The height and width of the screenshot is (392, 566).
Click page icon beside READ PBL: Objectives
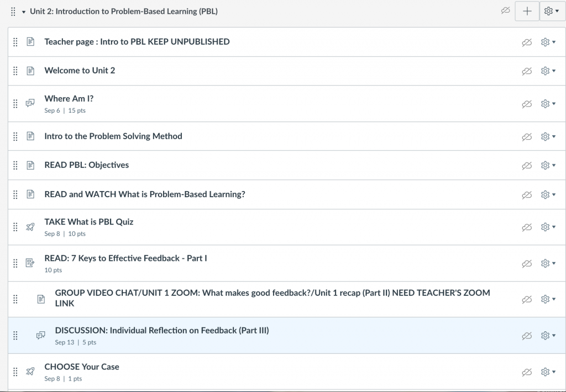(x=30, y=165)
